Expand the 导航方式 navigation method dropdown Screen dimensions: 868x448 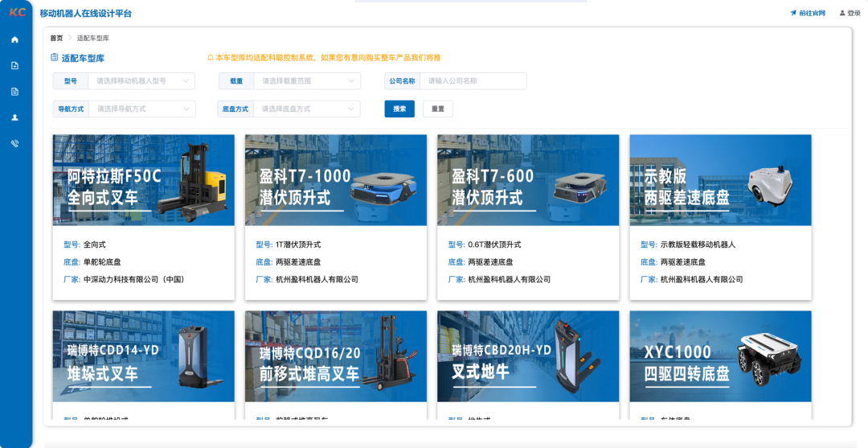pos(145,109)
